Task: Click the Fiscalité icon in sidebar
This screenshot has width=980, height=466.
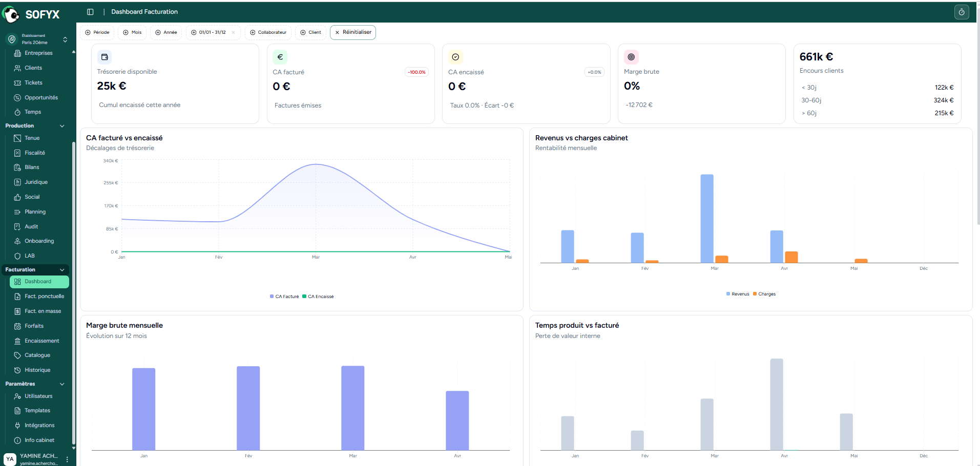Action: tap(17, 153)
